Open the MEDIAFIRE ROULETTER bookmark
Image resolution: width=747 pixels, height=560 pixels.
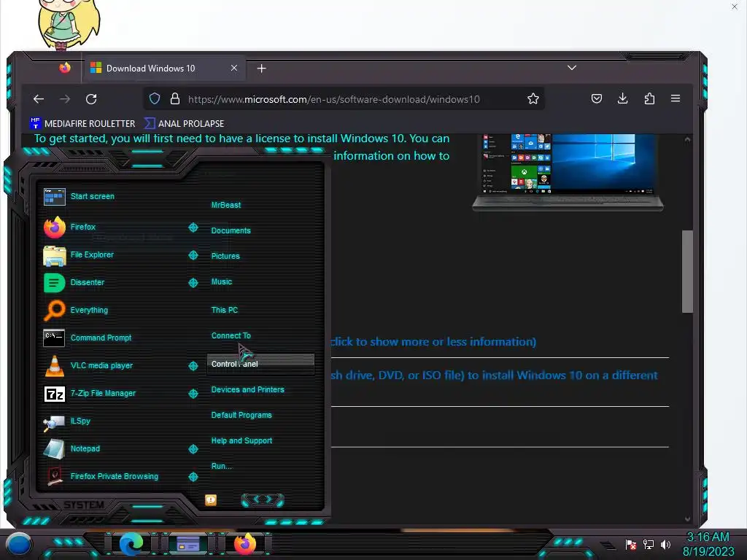point(83,124)
